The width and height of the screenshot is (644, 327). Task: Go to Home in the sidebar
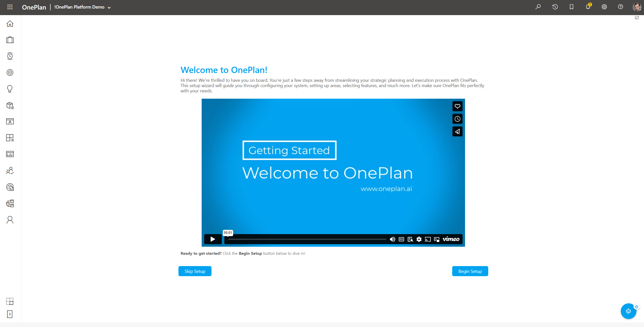pyautogui.click(x=10, y=24)
